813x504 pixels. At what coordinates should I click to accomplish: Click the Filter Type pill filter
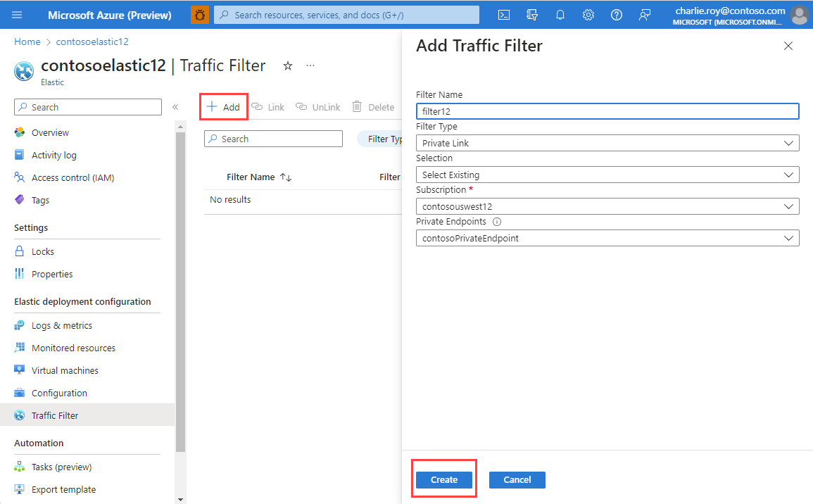point(379,139)
